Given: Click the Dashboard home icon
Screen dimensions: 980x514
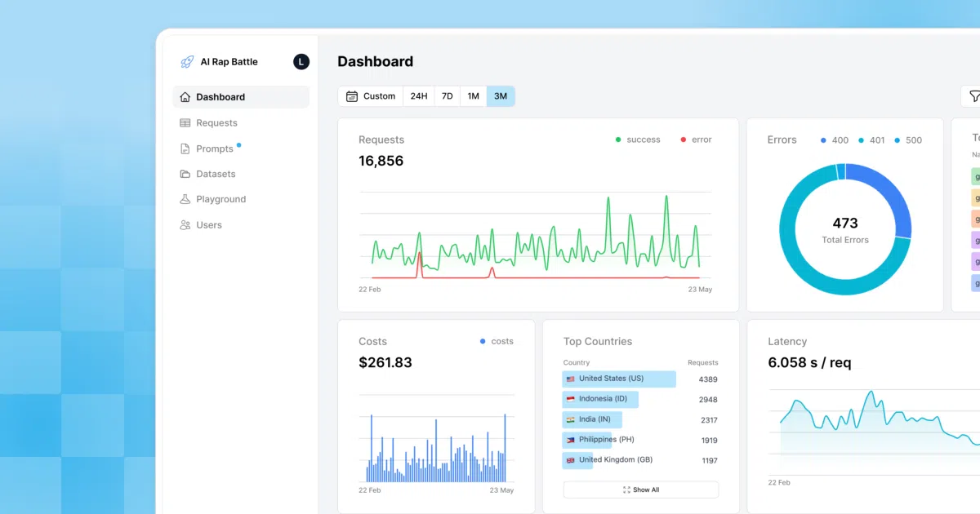Looking at the screenshot, I should pos(185,97).
